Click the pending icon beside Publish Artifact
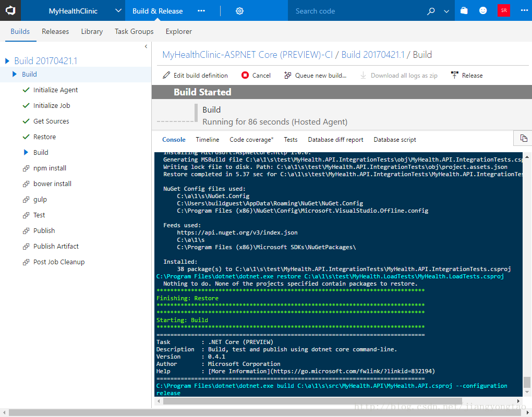532x417 pixels. point(26,247)
